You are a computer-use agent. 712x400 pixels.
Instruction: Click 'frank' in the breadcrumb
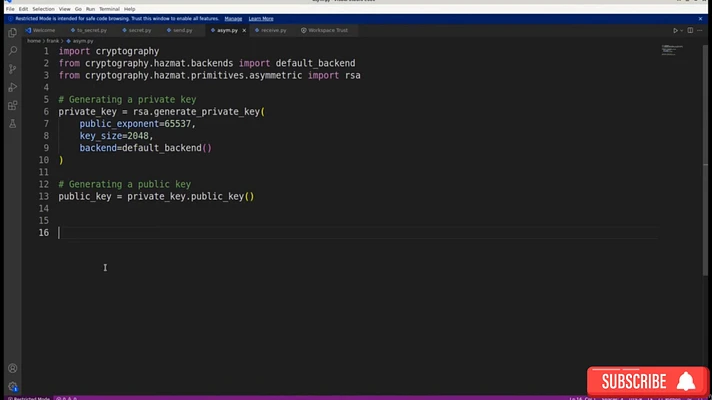(x=53, y=41)
